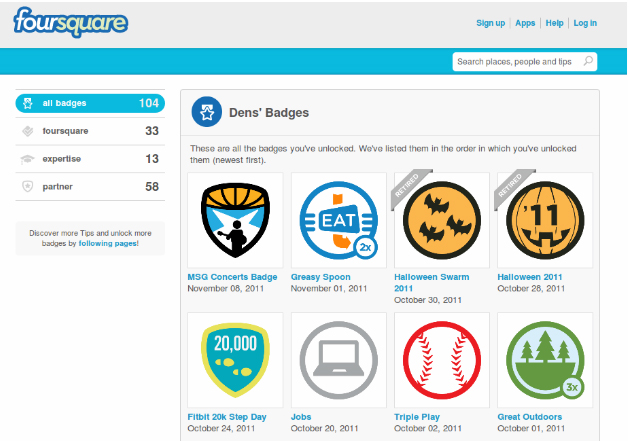The height and width of the screenshot is (441, 629).
Task: Follow the following pages link
Action: point(108,243)
